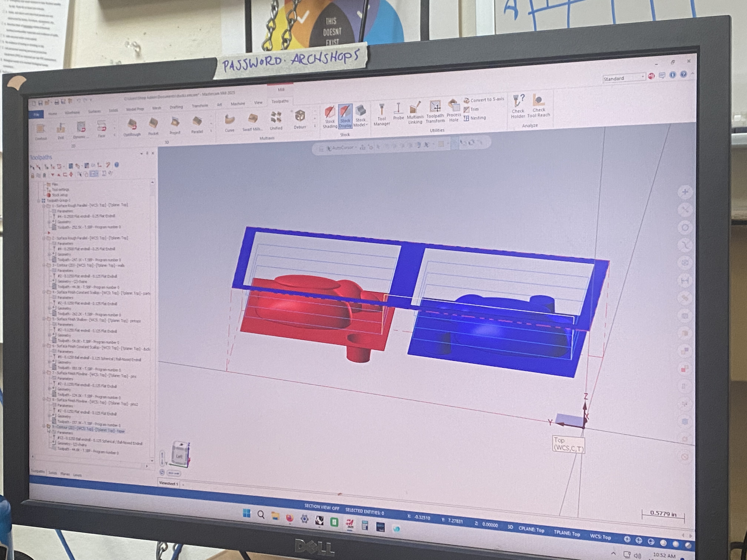Viewport: 747px width, 560px height.
Task: Select the Unified multiaxis toolpath
Action: [276, 121]
